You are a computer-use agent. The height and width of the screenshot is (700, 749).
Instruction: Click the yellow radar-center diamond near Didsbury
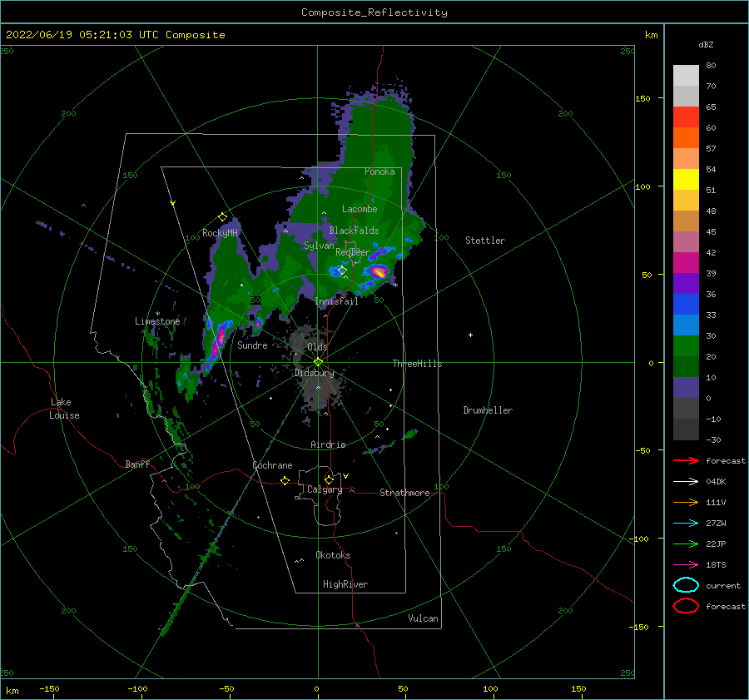click(x=318, y=362)
